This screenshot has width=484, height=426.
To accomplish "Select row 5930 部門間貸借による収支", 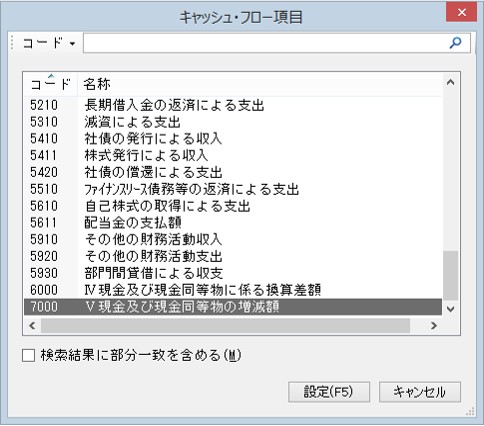I will 233,273.
